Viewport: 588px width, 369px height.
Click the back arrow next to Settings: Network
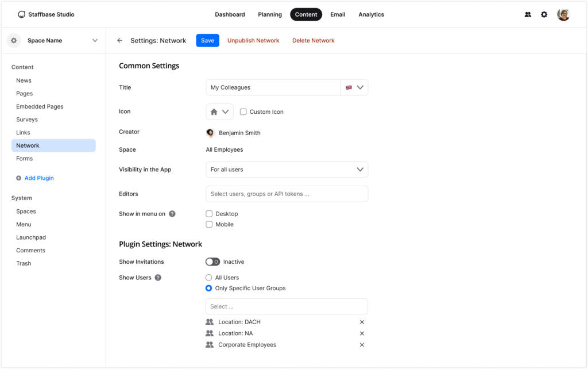[x=119, y=40]
